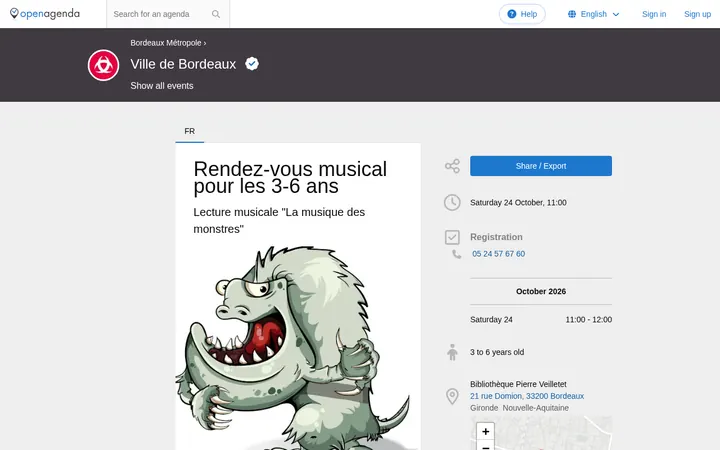Click the location pin icon
The width and height of the screenshot is (720, 450).
tap(452, 396)
